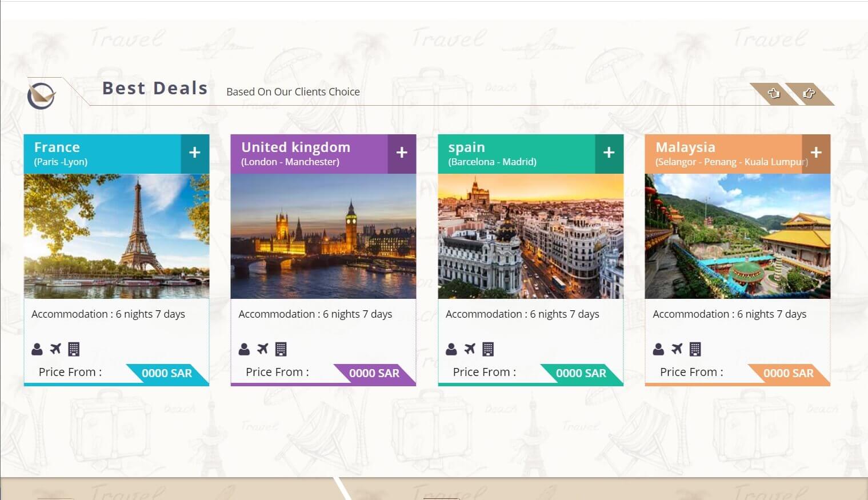
Task: Click the purple 0000 SAR price tag
Action: pos(374,373)
